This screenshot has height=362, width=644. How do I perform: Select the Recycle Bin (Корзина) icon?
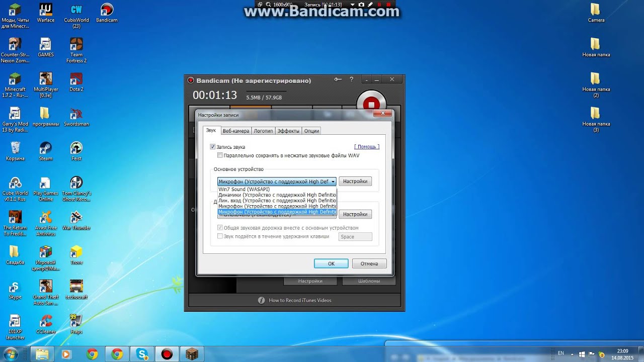(15, 151)
